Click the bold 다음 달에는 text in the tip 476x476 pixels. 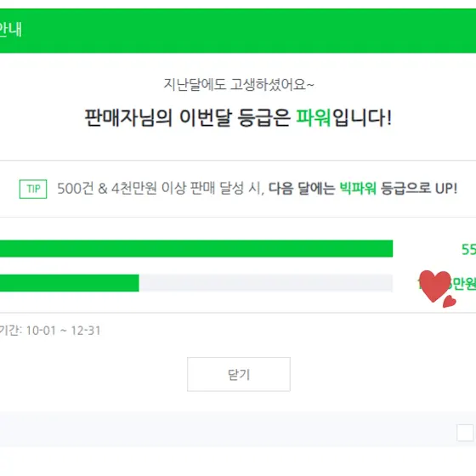[302, 188]
